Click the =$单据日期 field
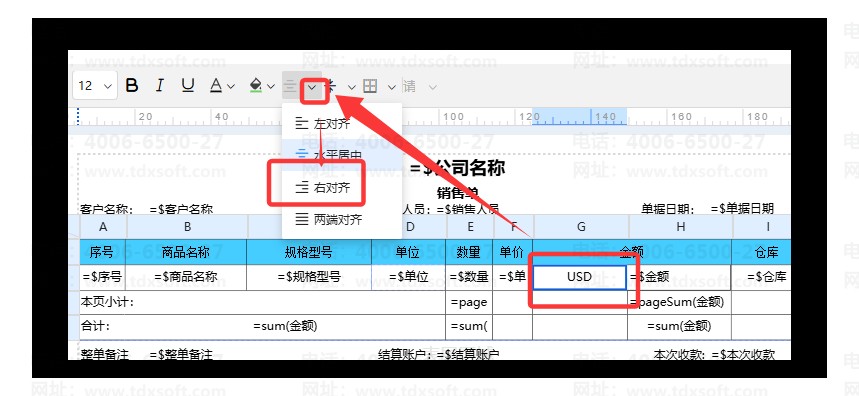Viewport: 859px width, 396px height. 742,209
